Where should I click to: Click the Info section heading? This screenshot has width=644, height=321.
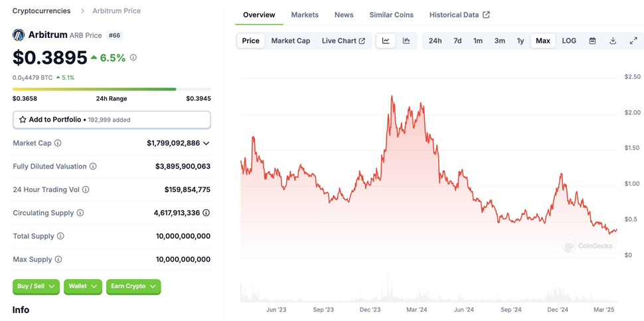21,310
